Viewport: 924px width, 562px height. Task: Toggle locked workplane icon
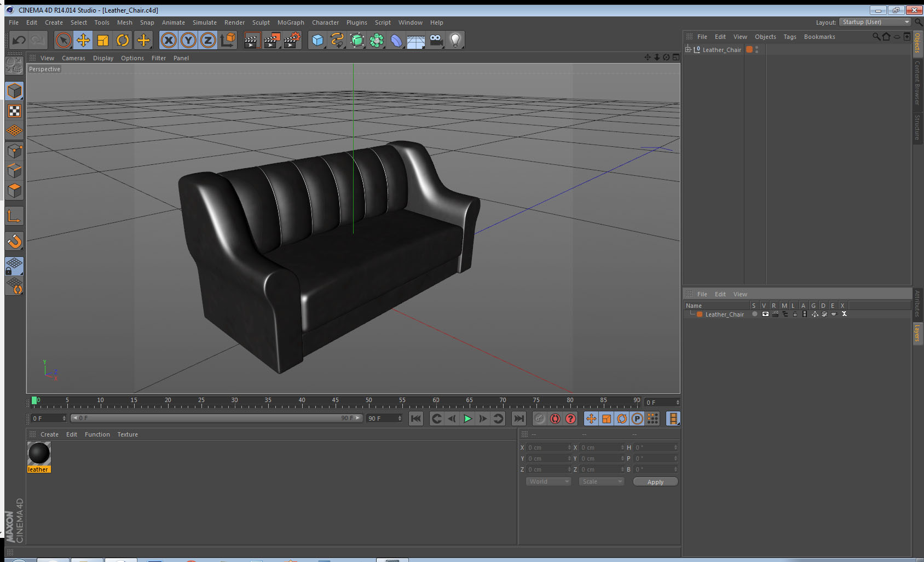click(x=15, y=266)
